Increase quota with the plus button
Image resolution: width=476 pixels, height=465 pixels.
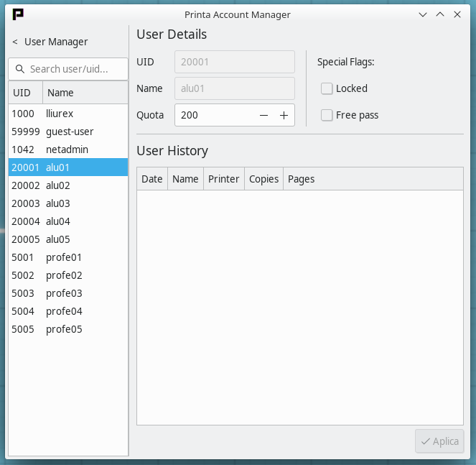[284, 115]
